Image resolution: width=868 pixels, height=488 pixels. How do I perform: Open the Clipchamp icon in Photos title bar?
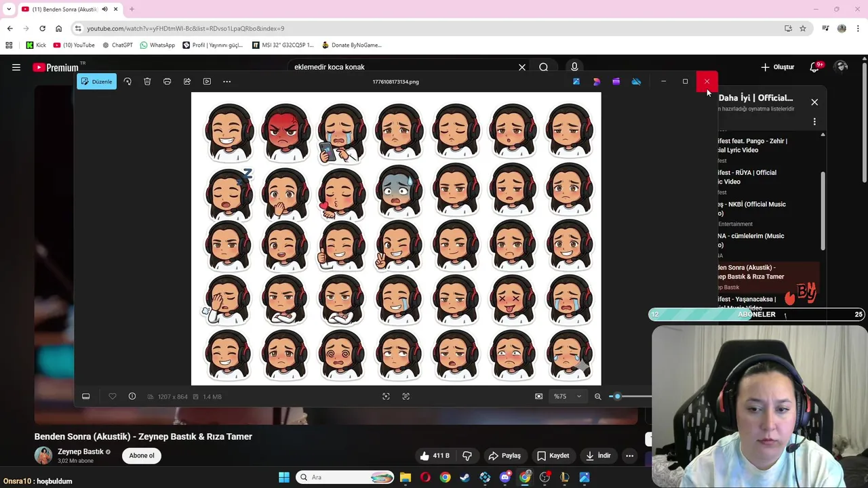point(616,81)
